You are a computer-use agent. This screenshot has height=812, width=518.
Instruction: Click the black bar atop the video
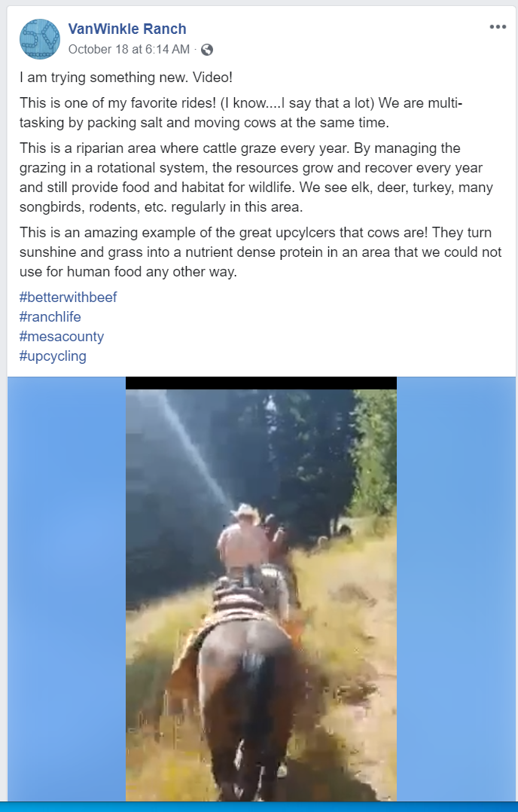261,383
